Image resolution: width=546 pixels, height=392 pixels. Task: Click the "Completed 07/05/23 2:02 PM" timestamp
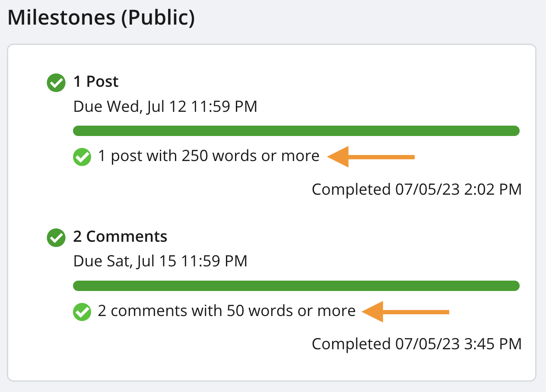416,189
